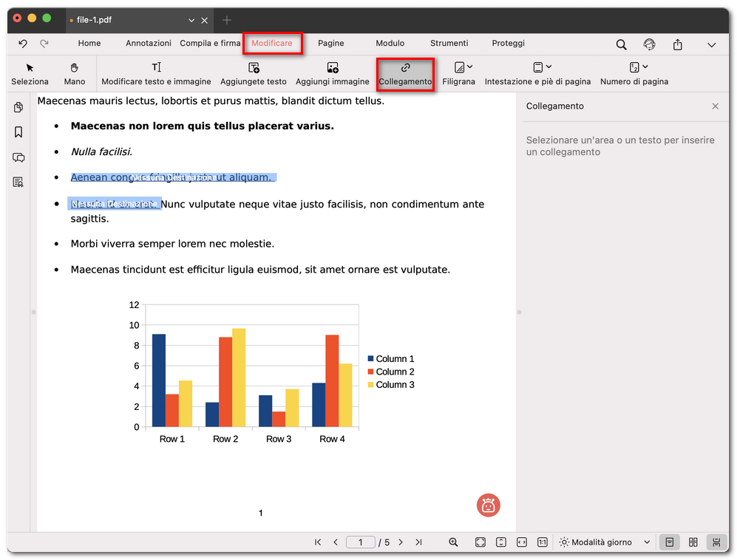Open the Filigrana watermark tool
737x560 pixels.
point(458,74)
